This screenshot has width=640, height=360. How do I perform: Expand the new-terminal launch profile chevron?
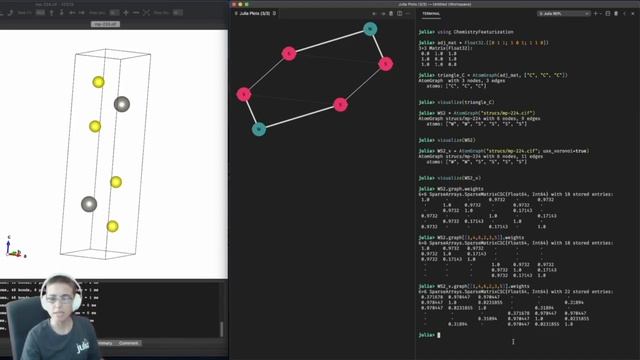[x=601, y=13]
